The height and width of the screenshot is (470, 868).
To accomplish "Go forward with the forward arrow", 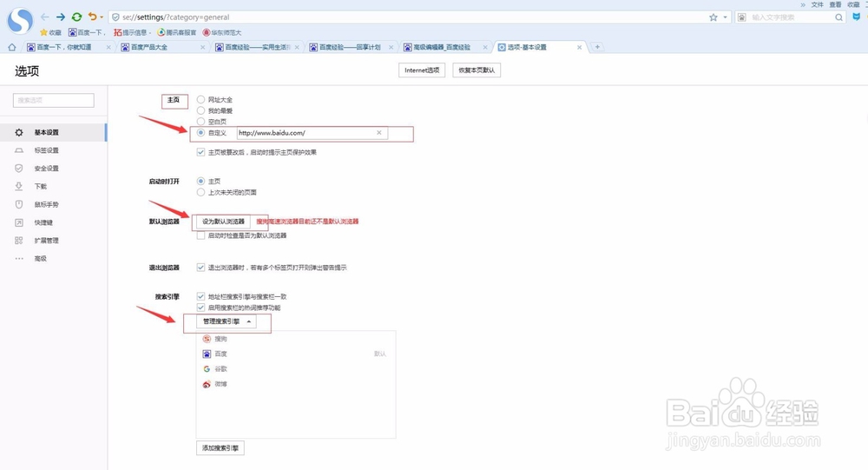I will [x=61, y=17].
